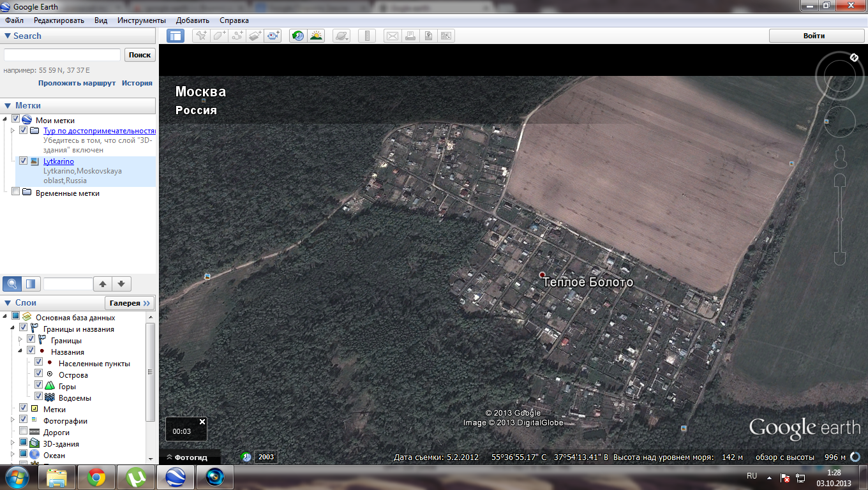Collapse the Мои метки tree node

[x=6, y=119]
